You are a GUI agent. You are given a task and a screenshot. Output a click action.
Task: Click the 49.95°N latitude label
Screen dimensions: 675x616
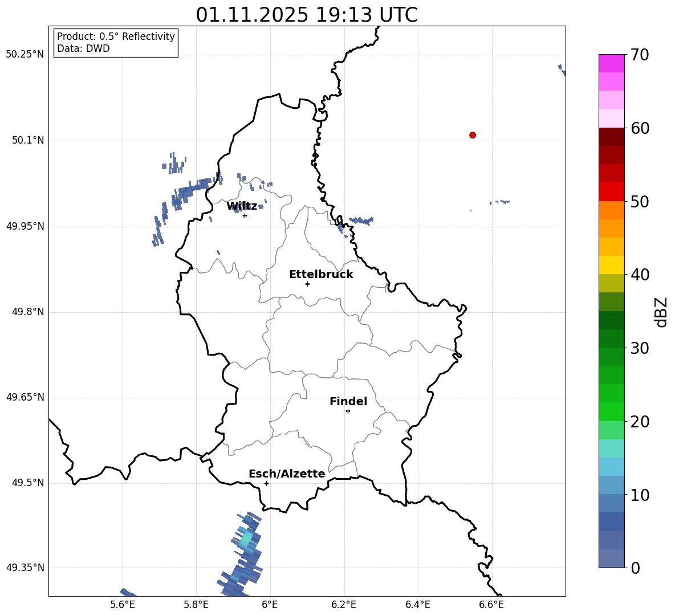point(25,226)
